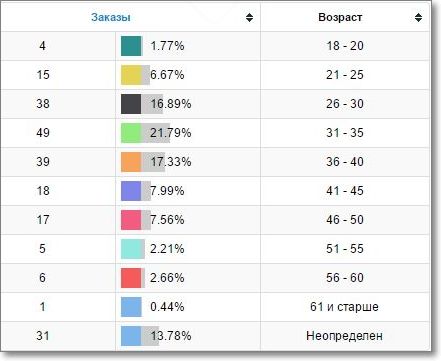Select the pink swatch for 7.56%

point(131,220)
